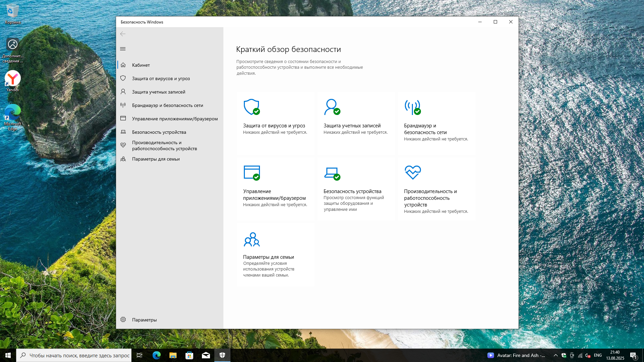The image size is (644, 362).
Task: Click the taskbar volume speaker icon
Action: click(x=587, y=355)
